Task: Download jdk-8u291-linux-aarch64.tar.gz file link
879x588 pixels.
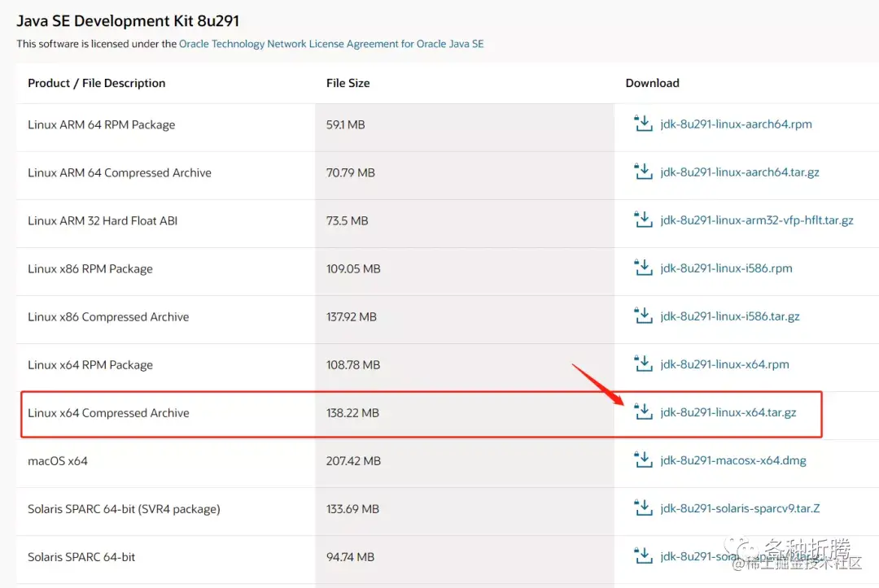Action: [x=739, y=172]
